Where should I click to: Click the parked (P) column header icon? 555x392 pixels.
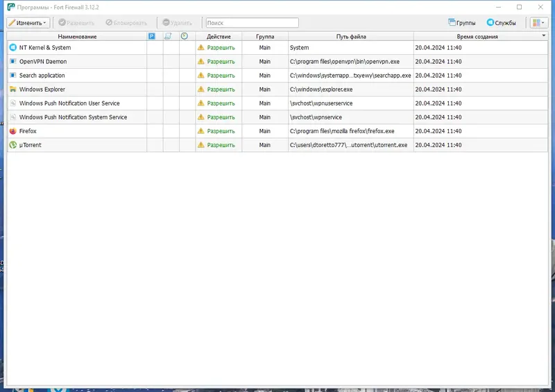(152, 36)
